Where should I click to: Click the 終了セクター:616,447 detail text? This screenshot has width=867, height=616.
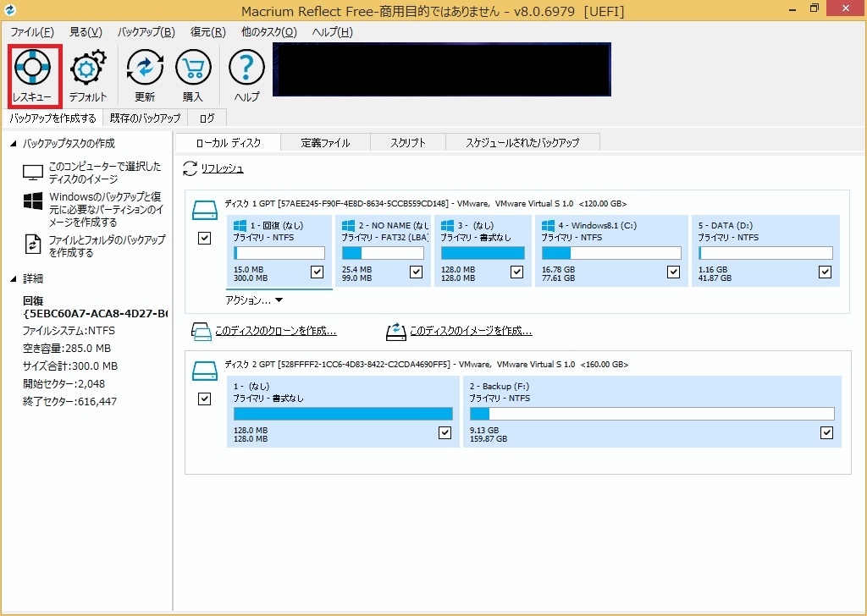tap(69, 402)
